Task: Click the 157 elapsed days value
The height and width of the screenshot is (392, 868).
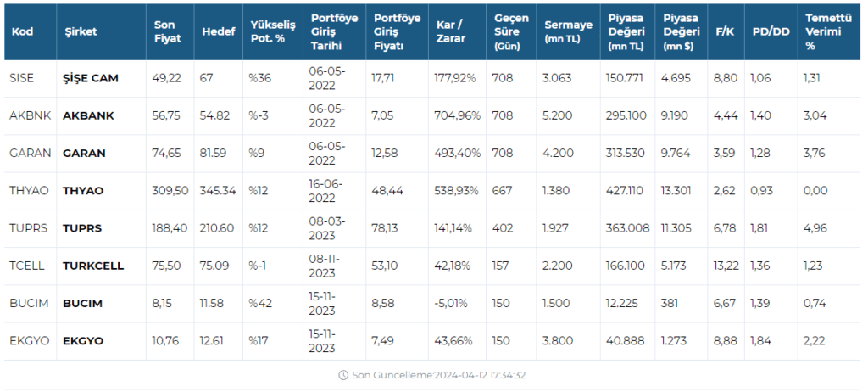Action: [502, 266]
